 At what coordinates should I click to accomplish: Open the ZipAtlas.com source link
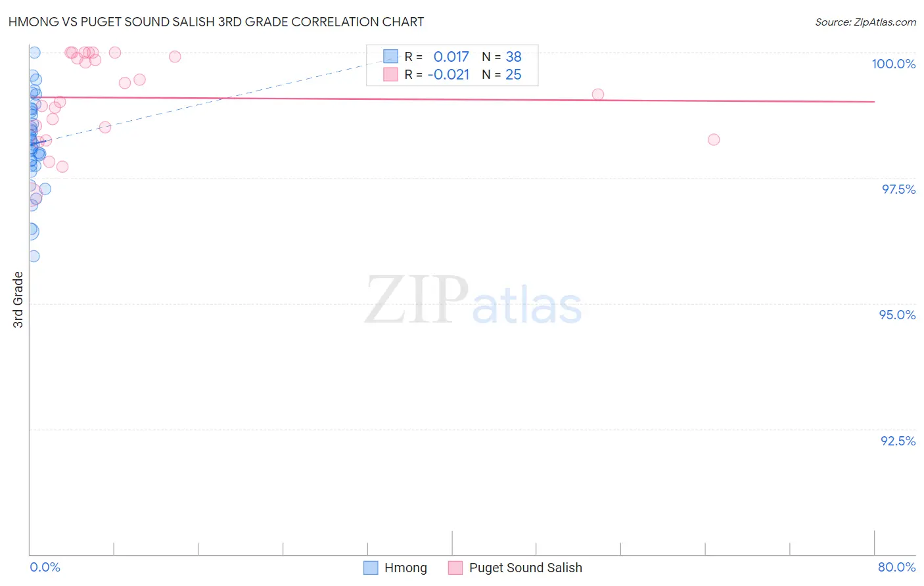click(x=866, y=22)
